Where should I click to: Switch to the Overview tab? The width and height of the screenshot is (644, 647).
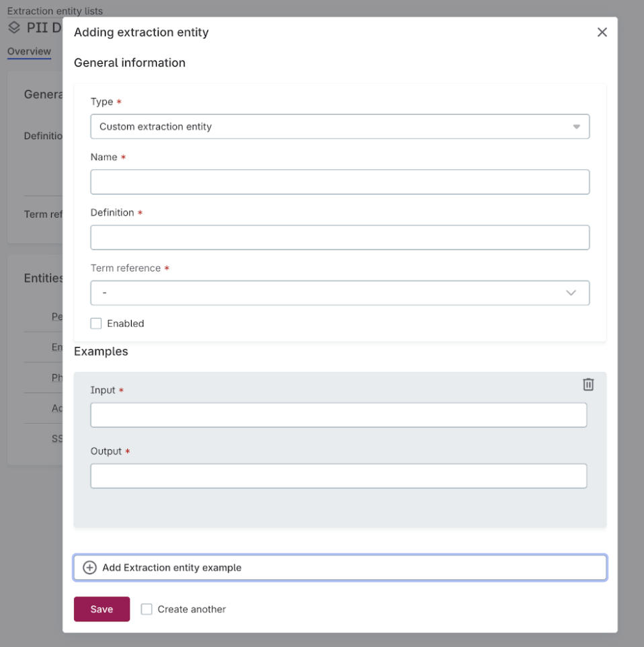29,52
